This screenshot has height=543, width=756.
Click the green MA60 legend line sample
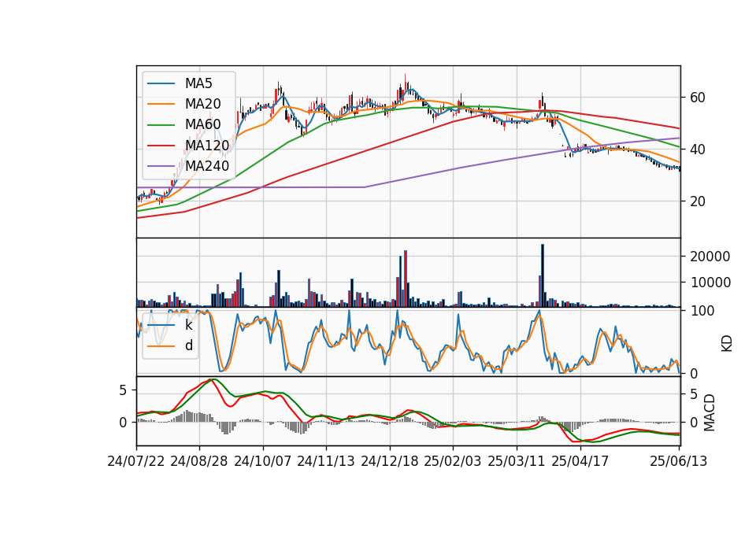tap(161, 125)
